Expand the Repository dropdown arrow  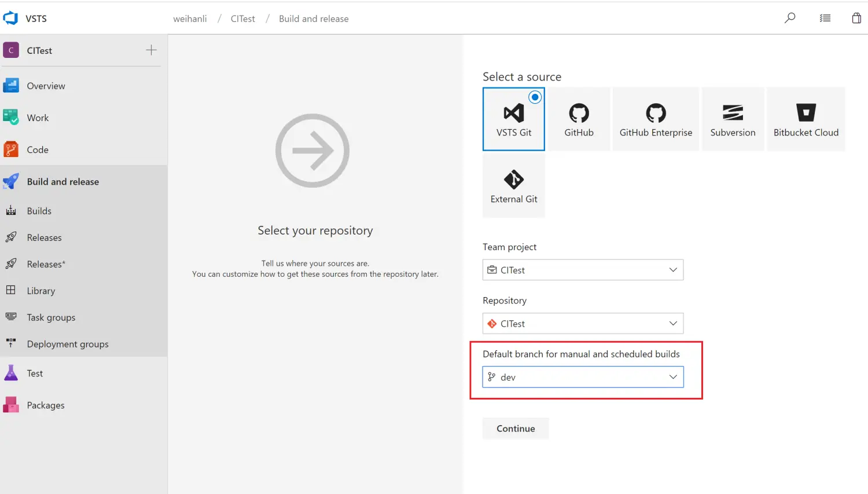[x=673, y=323]
